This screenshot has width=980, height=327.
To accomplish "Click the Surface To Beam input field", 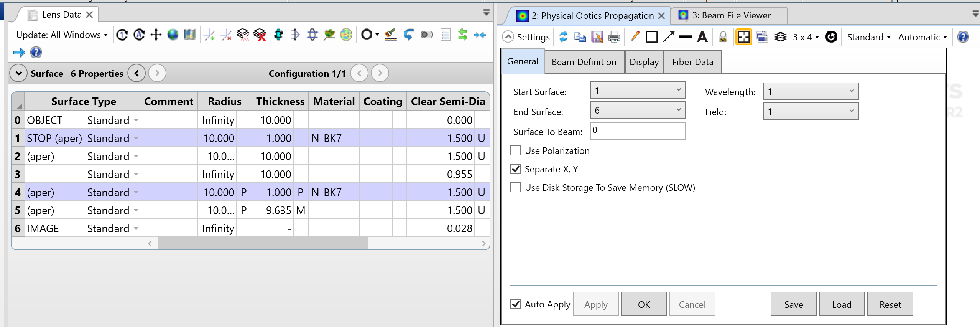I will pos(638,131).
